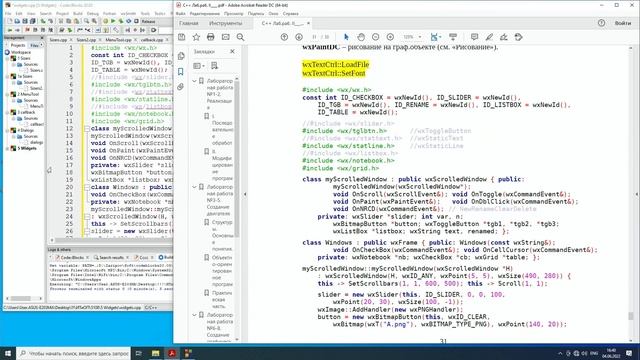This screenshot has width=640, height=360.
Task: Toggle the fold marker at code line 20
Action: click(87, 187)
